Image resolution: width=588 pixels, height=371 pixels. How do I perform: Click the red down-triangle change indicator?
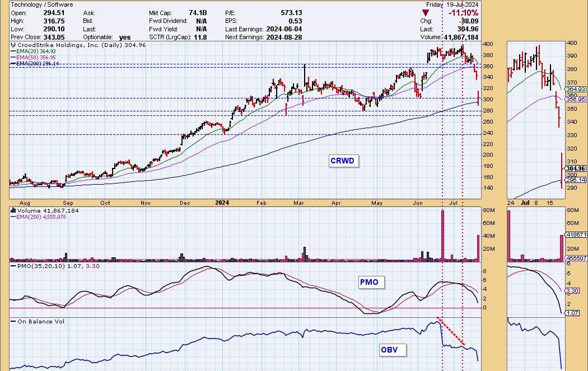click(x=425, y=13)
